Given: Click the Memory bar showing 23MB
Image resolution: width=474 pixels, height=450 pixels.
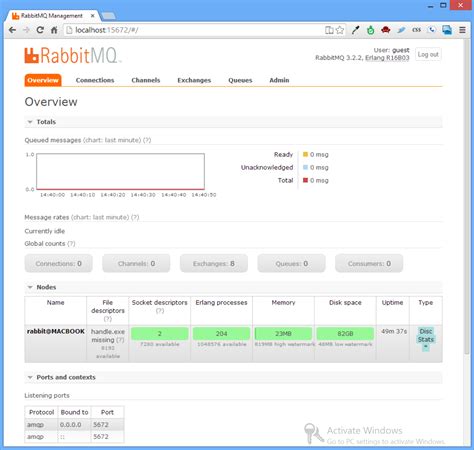Looking at the screenshot, I should [283, 333].
